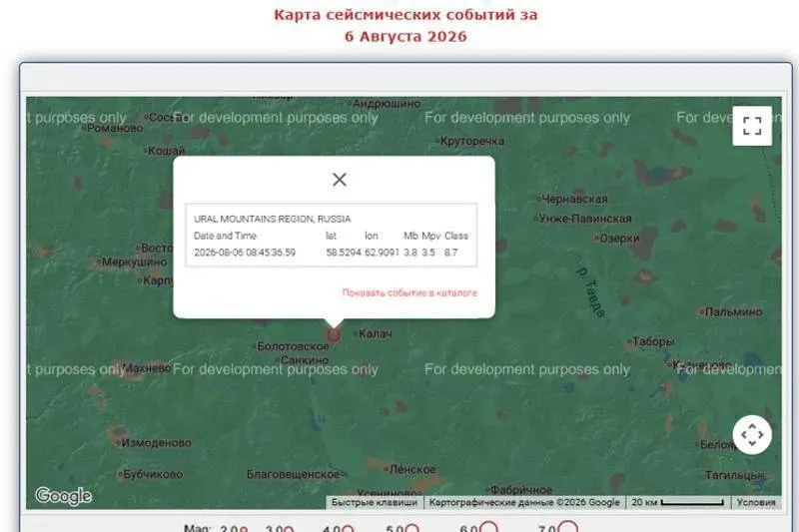Click the 'Ленское' label
Viewport: 799px width, 532px height.
pyautogui.click(x=411, y=469)
